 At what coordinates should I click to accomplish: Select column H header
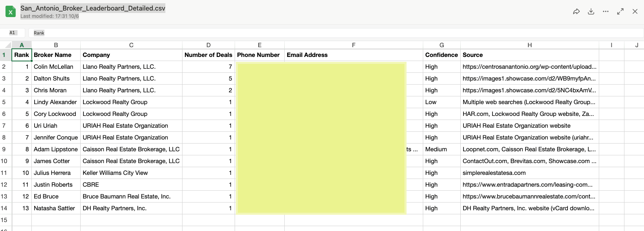pos(530,45)
